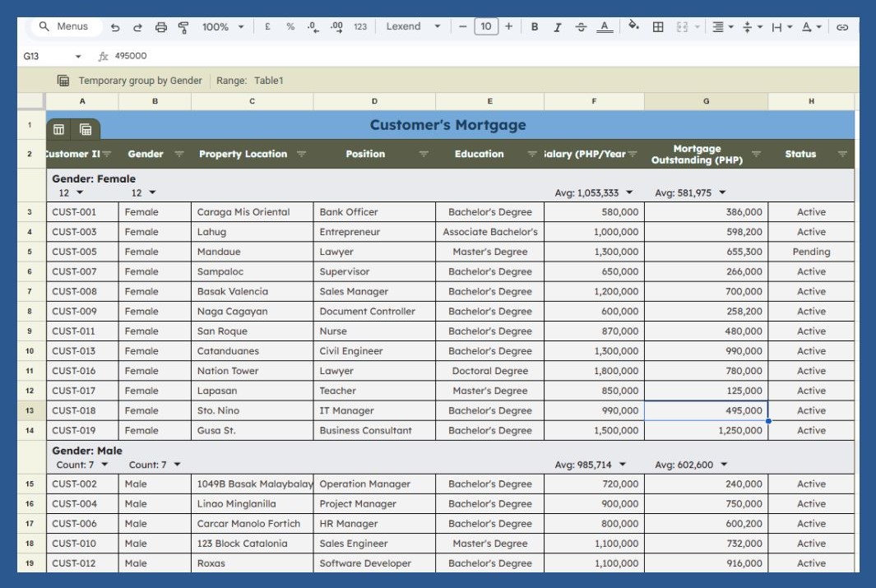This screenshot has height=588, width=876.
Task: Open the Education column filter
Action: click(x=532, y=154)
